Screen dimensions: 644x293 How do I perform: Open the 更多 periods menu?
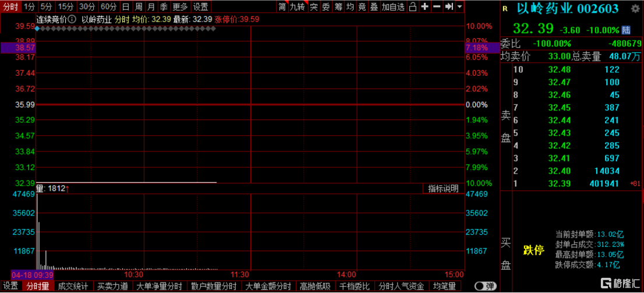(181, 6)
